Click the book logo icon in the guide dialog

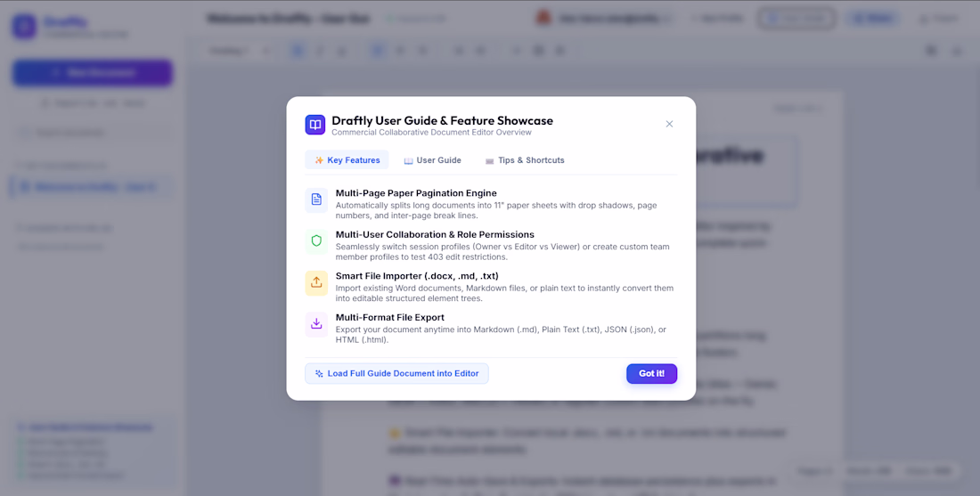click(x=315, y=125)
